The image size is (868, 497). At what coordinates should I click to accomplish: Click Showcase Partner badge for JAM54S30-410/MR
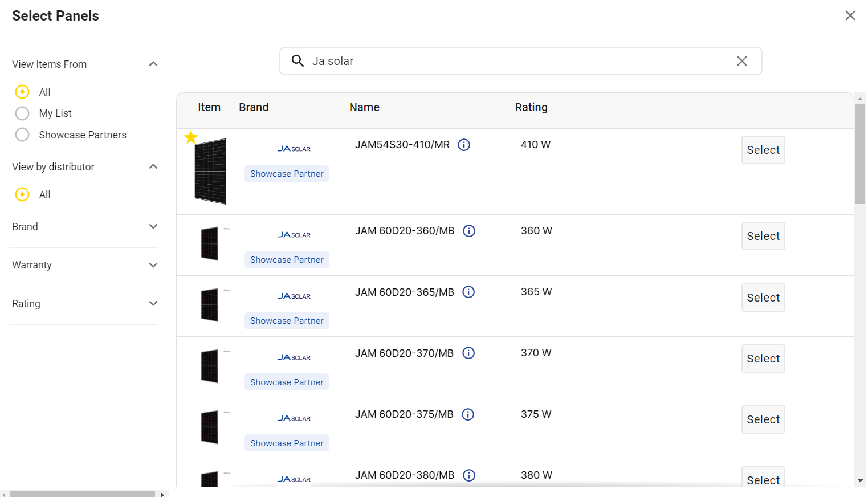[x=287, y=174]
